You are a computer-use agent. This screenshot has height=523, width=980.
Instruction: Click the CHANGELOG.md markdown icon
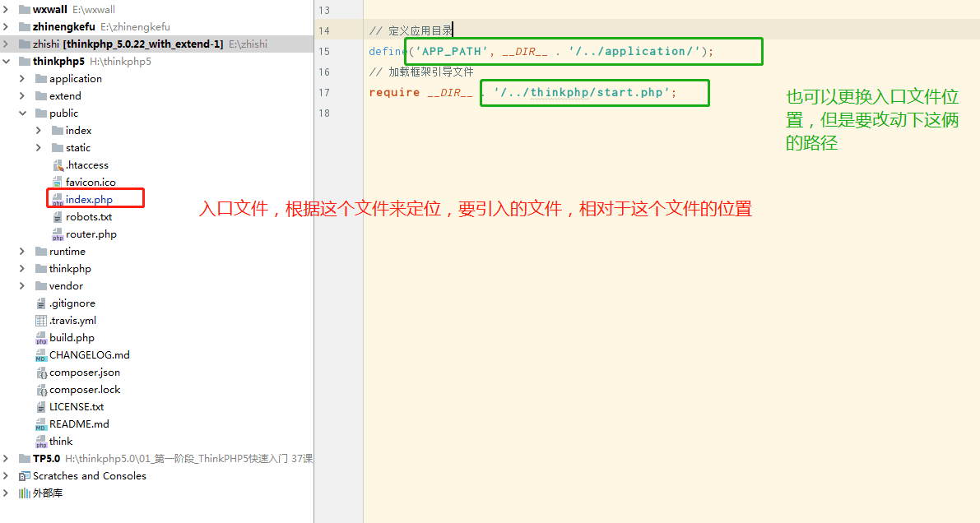pyautogui.click(x=41, y=355)
